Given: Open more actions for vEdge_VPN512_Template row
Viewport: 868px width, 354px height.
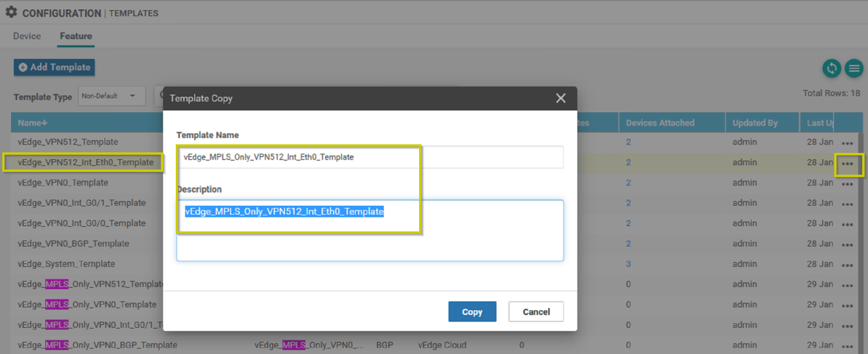Looking at the screenshot, I should pos(848,143).
